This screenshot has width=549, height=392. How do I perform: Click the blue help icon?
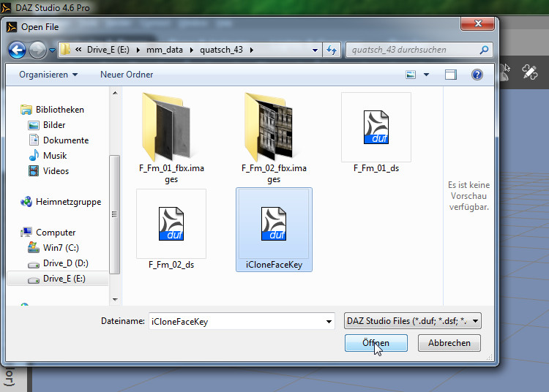(477, 75)
